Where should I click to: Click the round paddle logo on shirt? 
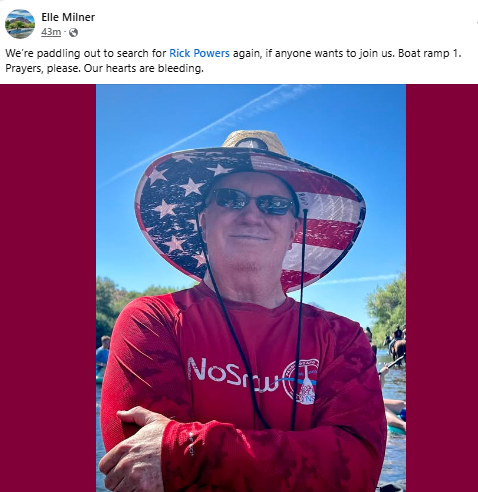(301, 381)
